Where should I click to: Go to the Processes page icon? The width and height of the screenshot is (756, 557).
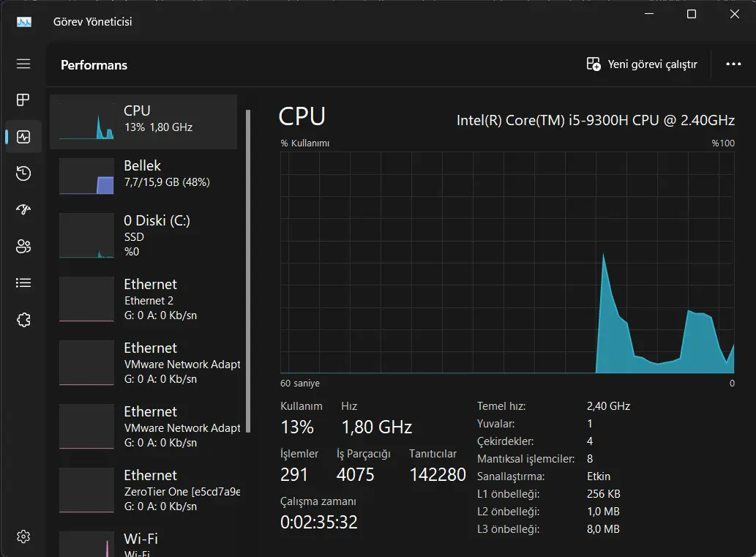(x=23, y=100)
